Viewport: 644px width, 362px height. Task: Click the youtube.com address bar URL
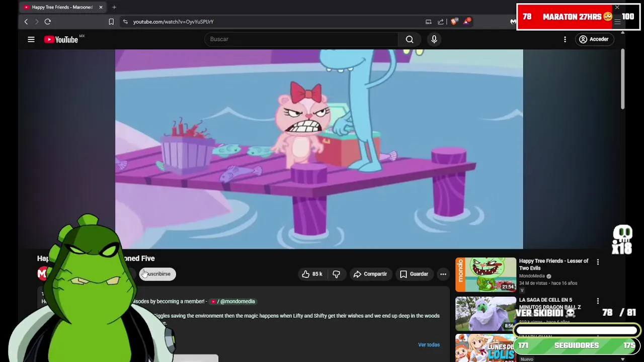coord(173,22)
